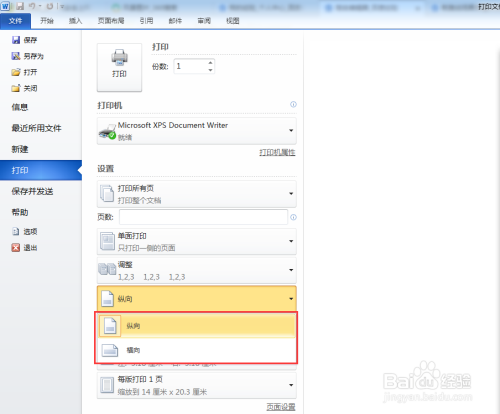Viewport: 500px width, 414px height.
Task: Switch to the 页面布局 ribbon tab
Action: click(111, 21)
